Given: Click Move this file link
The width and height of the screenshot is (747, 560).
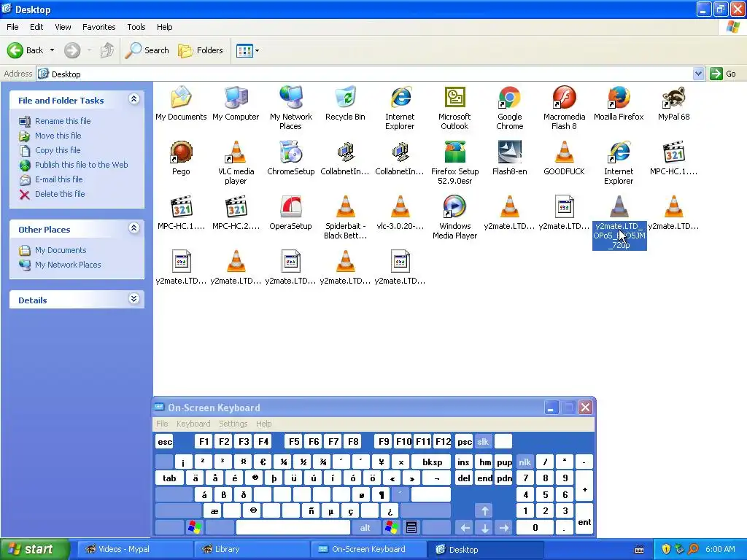Looking at the screenshot, I should (x=58, y=136).
